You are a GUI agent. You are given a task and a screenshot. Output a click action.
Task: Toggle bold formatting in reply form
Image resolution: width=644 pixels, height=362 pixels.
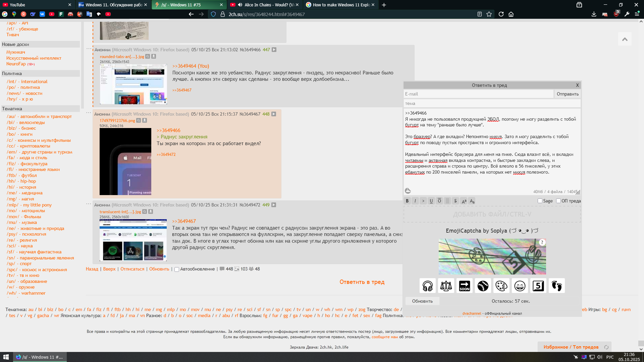point(407,201)
